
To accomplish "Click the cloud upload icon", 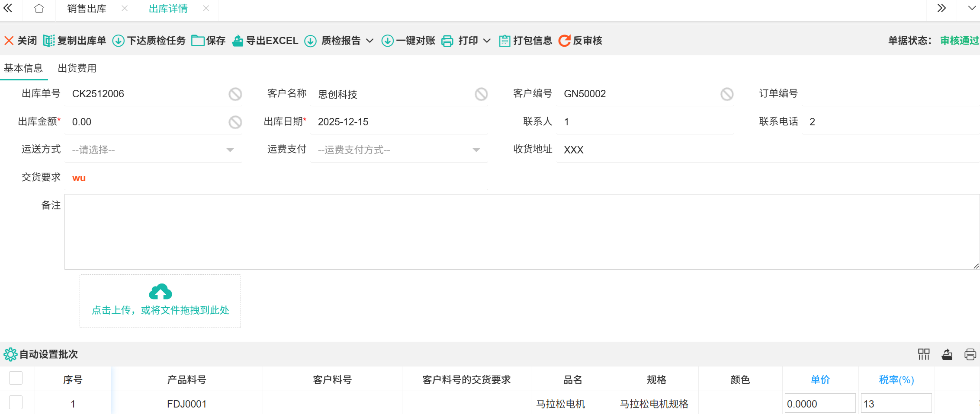I will coord(160,292).
